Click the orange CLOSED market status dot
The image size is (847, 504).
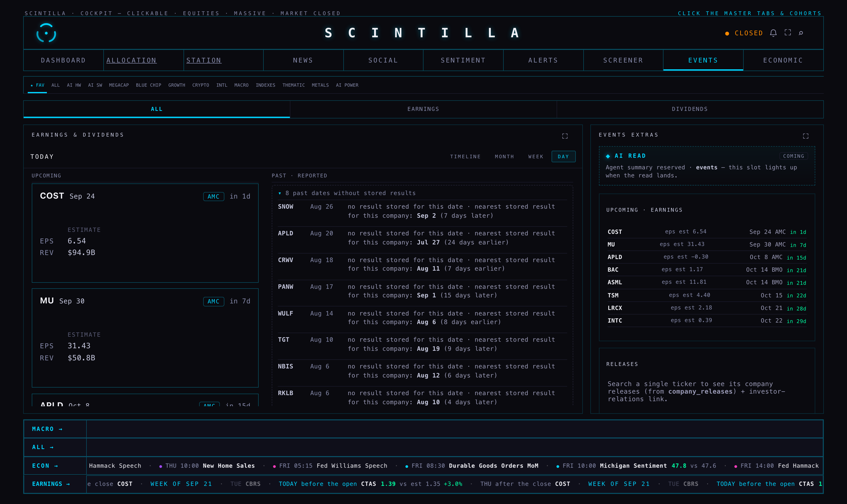pyautogui.click(x=727, y=33)
